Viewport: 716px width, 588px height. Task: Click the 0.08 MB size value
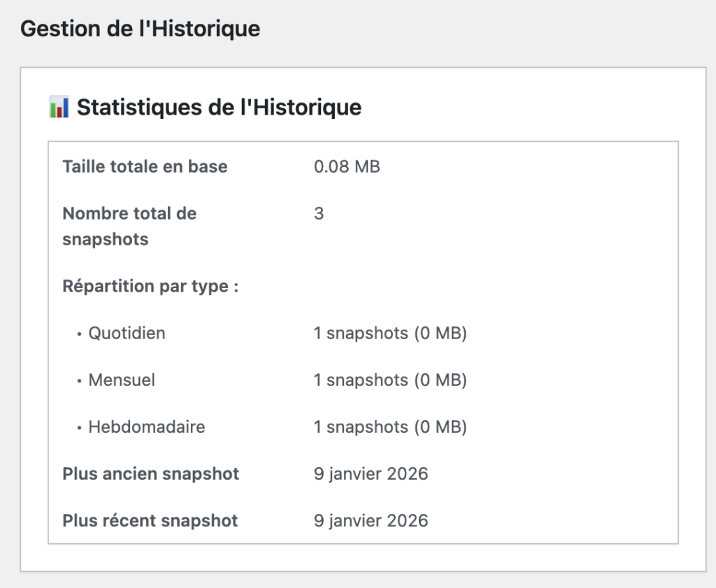pyautogui.click(x=347, y=166)
